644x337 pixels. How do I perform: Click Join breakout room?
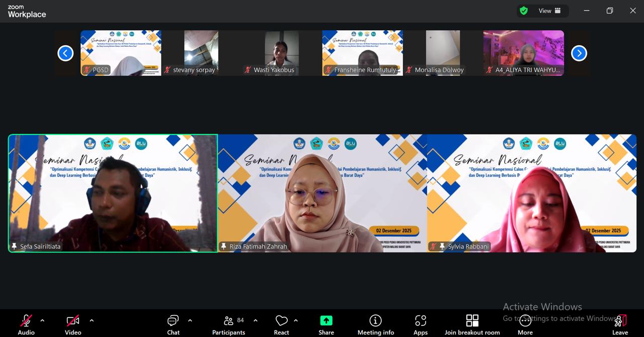(x=472, y=324)
